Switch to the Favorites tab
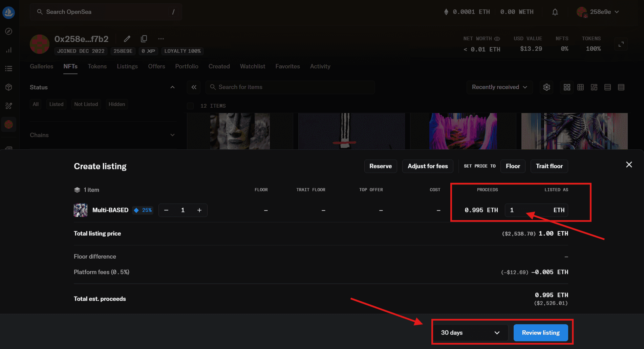The height and width of the screenshot is (349, 644). click(287, 66)
